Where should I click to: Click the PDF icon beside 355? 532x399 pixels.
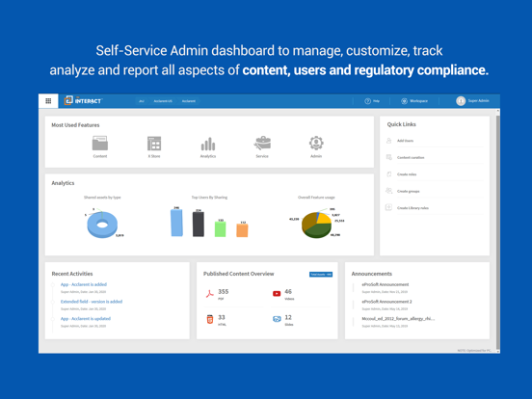tap(210, 294)
